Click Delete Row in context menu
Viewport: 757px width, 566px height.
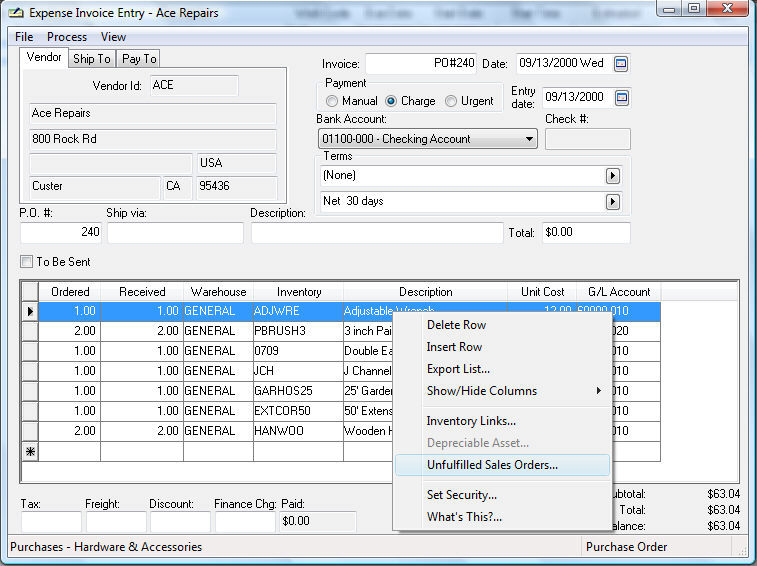(x=456, y=325)
